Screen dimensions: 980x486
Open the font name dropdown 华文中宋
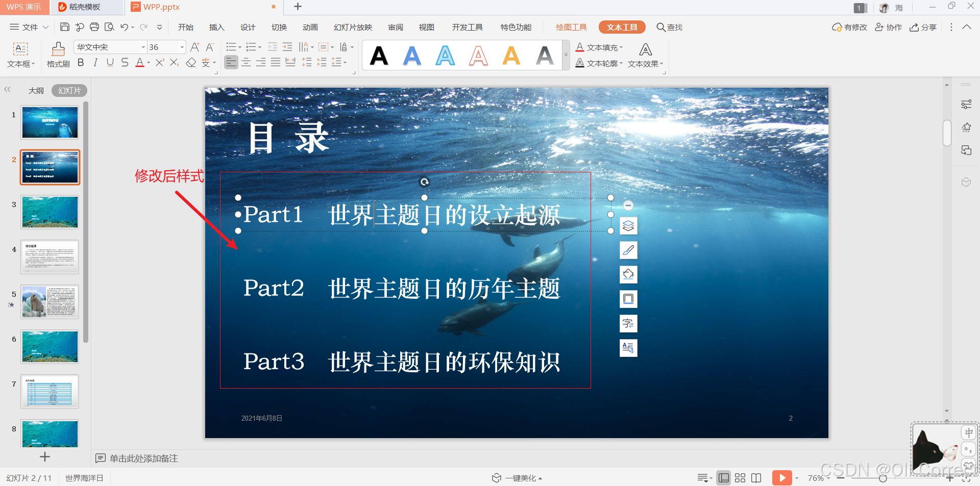pos(143,47)
